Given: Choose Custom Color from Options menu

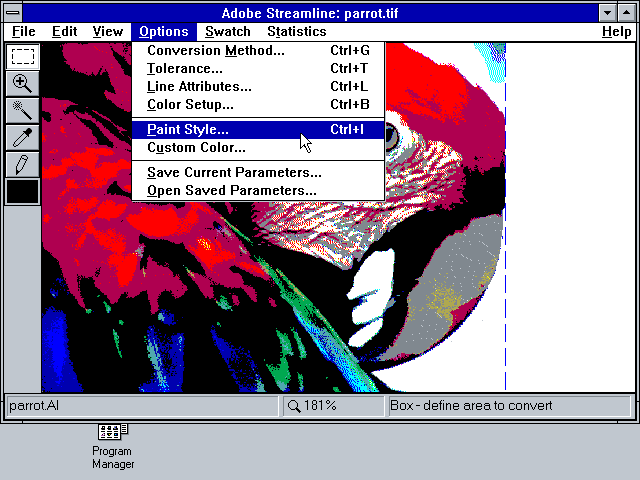Looking at the screenshot, I should point(196,148).
